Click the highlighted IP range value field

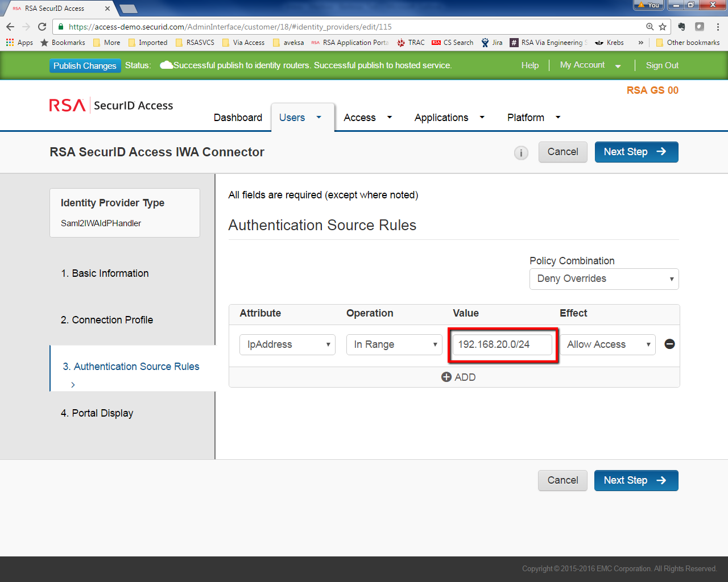pyautogui.click(x=502, y=344)
